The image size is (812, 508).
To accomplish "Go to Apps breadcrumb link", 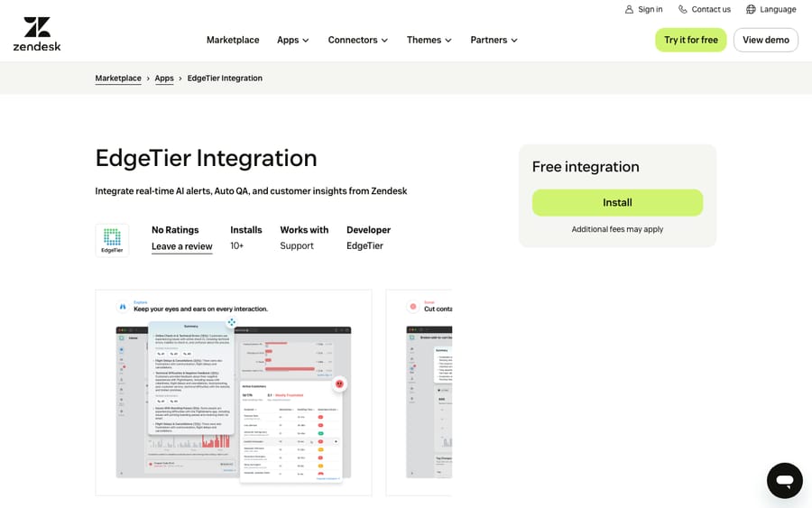I will (164, 79).
